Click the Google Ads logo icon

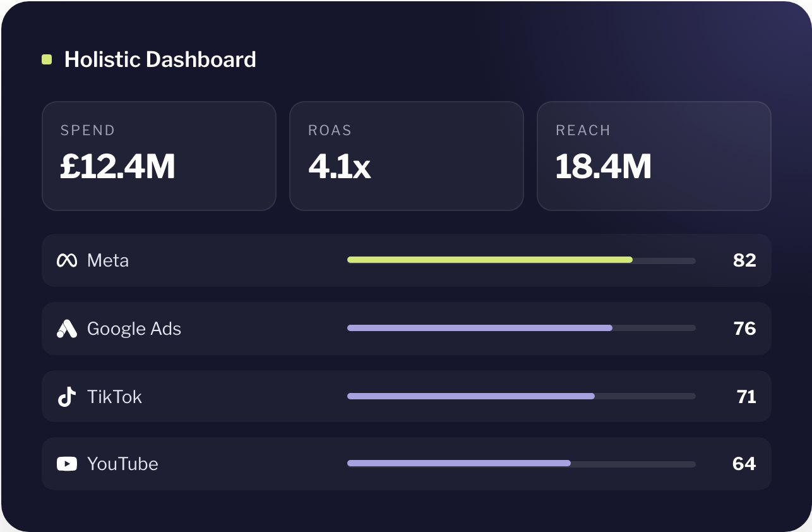(x=67, y=329)
